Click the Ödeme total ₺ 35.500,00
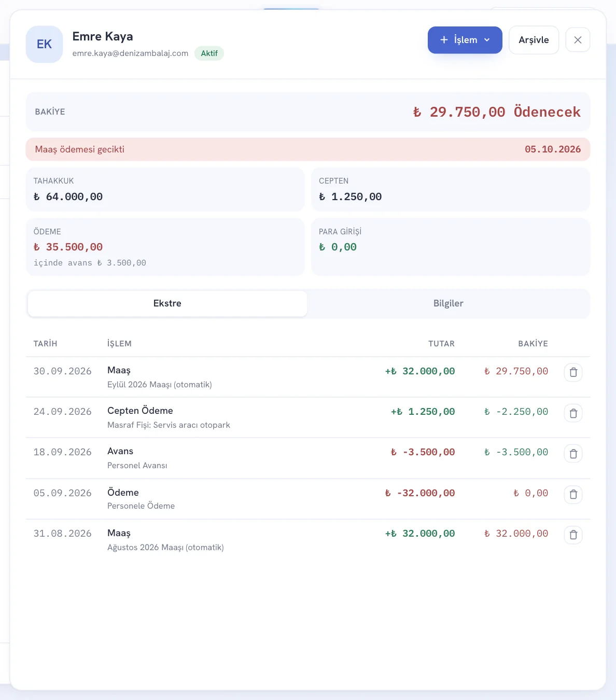 (68, 247)
